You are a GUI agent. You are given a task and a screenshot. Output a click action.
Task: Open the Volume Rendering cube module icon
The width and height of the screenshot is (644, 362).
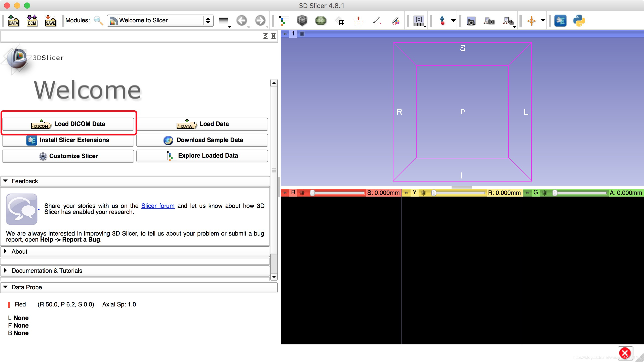302,20
